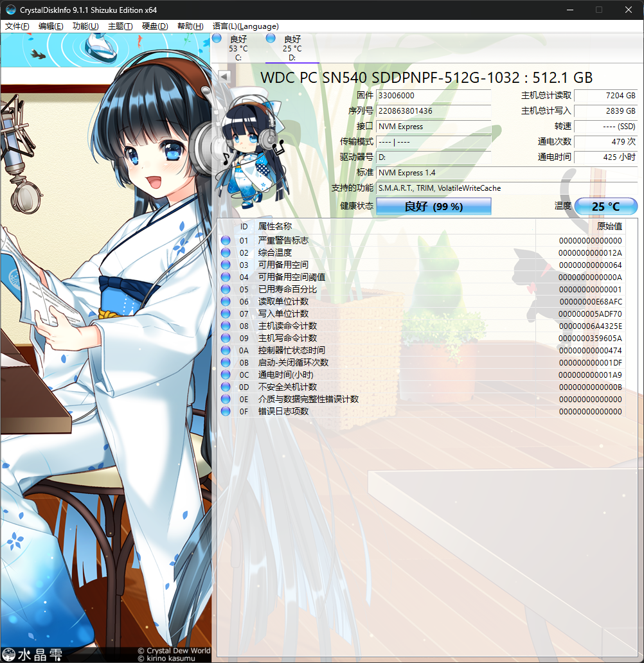Click status orb for attribute 01 严重警告标志
Image resolution: width=644 pixels, height=663 pixels.
[226, 241]
